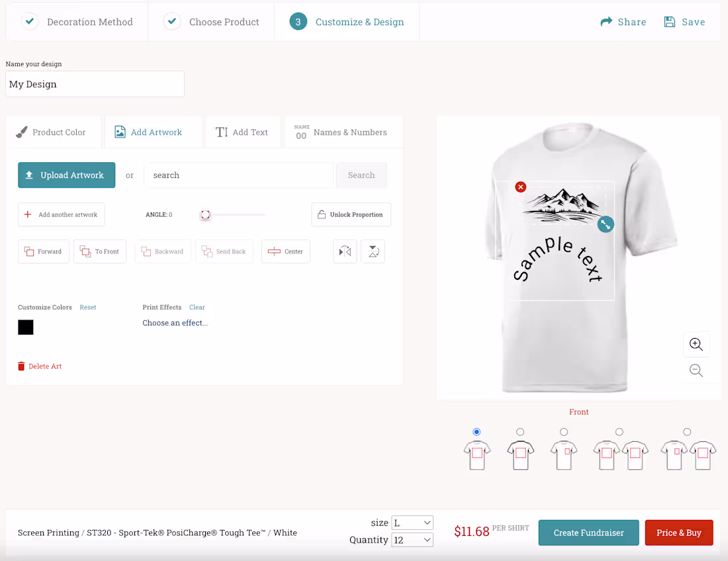Select the black color swatch under Customize Colors
Screen dimensions: 728x561
point(25,327)
